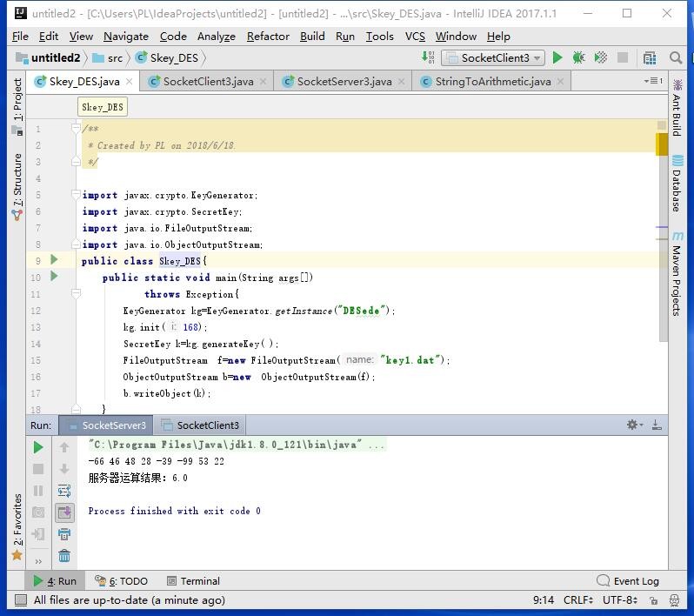Rerun SocketServer3 in the Run panel
The image size is (694, 616).
[x=38, y=447]
